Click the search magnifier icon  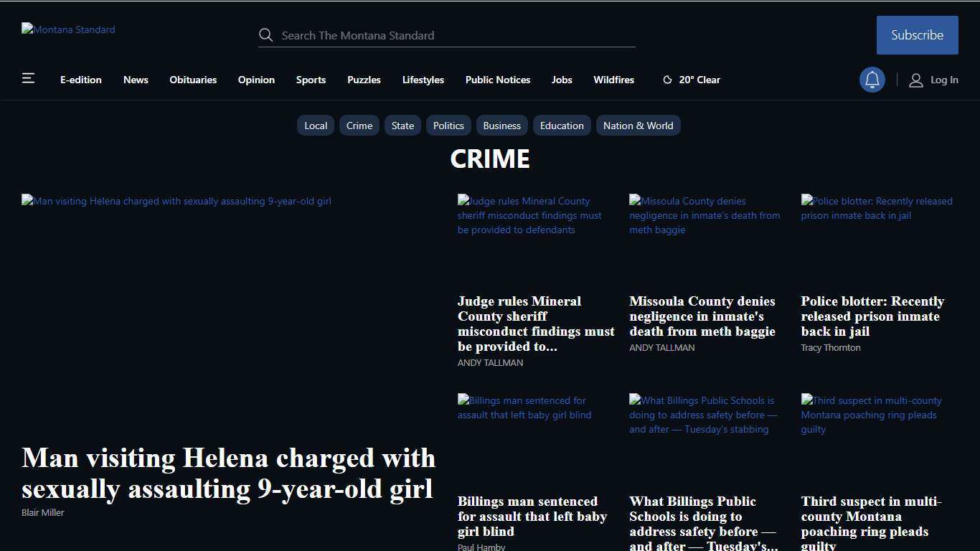coord(266,34)
